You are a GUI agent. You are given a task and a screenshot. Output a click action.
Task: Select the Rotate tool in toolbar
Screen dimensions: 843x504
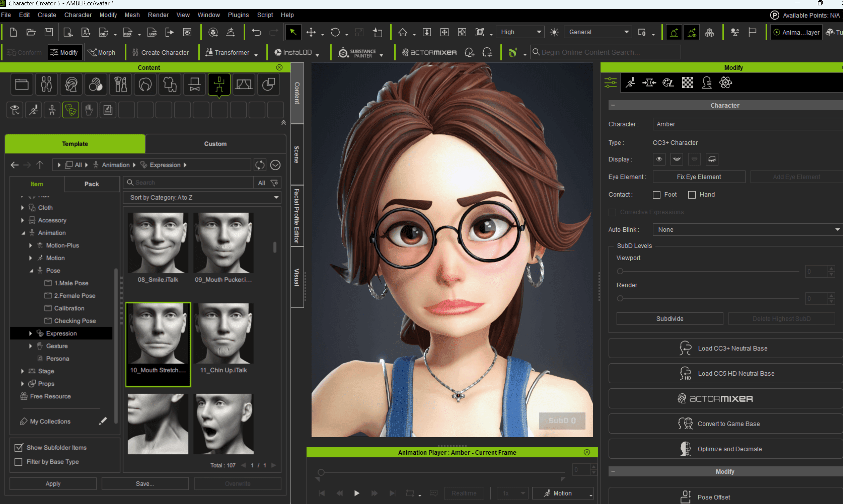[x=335, y=32]
